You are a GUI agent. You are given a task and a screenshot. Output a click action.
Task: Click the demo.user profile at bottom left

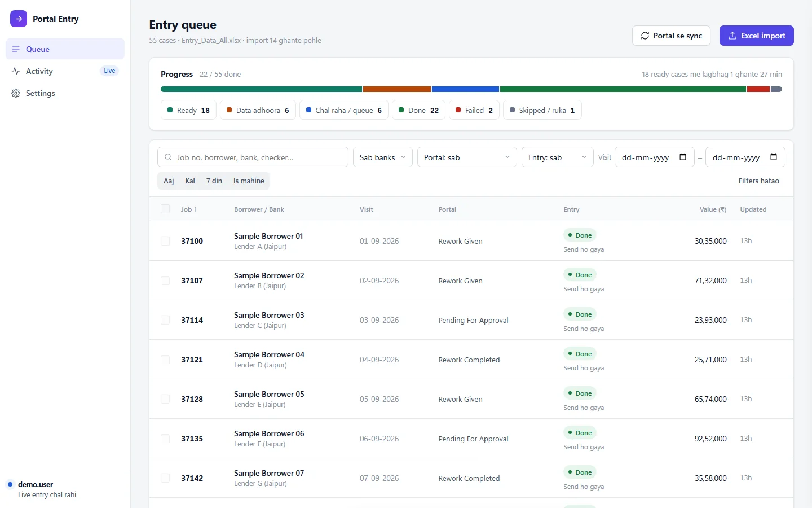65,489
